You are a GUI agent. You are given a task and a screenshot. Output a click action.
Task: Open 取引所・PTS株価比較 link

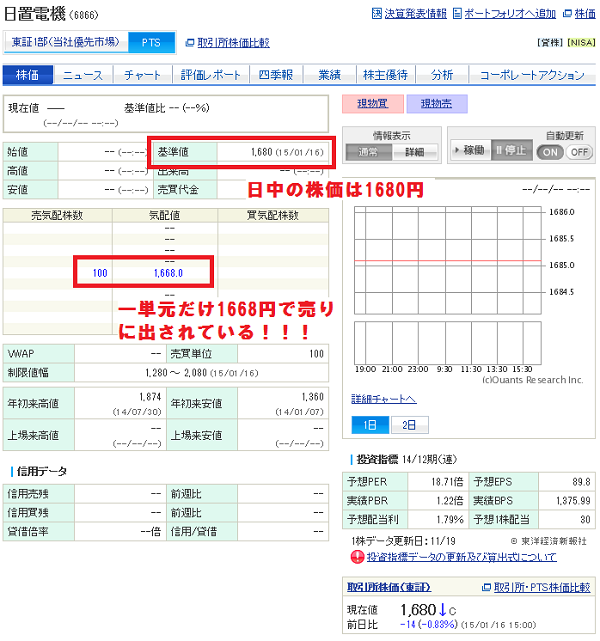click(x=542, y=587)
